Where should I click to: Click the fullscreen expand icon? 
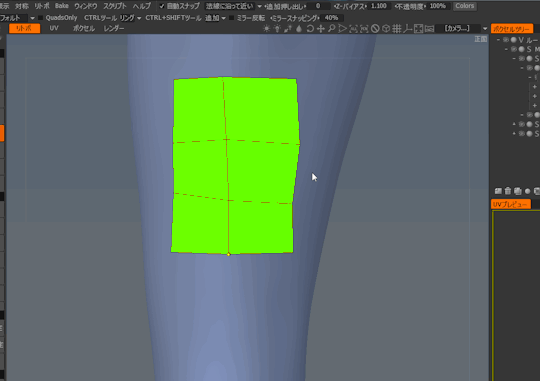coord(418,29)
